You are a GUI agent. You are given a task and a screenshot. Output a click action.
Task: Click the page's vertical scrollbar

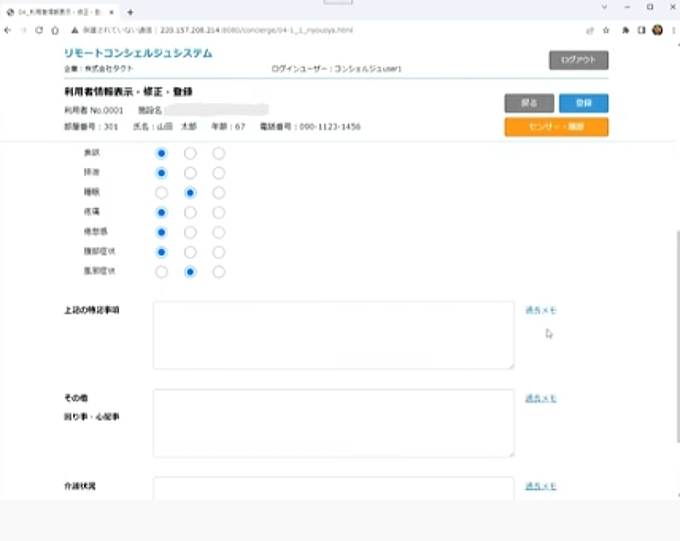point(675,300)
